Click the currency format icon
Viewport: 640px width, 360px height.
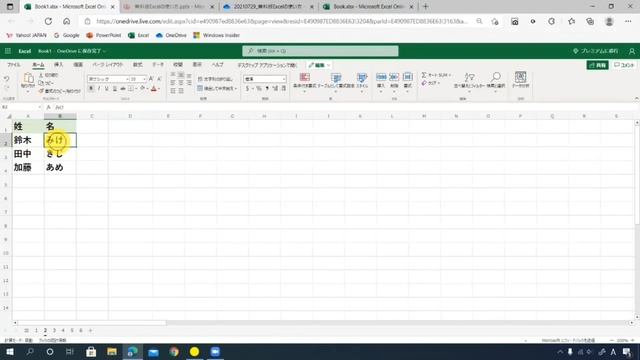pyautogui.click(x=247, y=89)
